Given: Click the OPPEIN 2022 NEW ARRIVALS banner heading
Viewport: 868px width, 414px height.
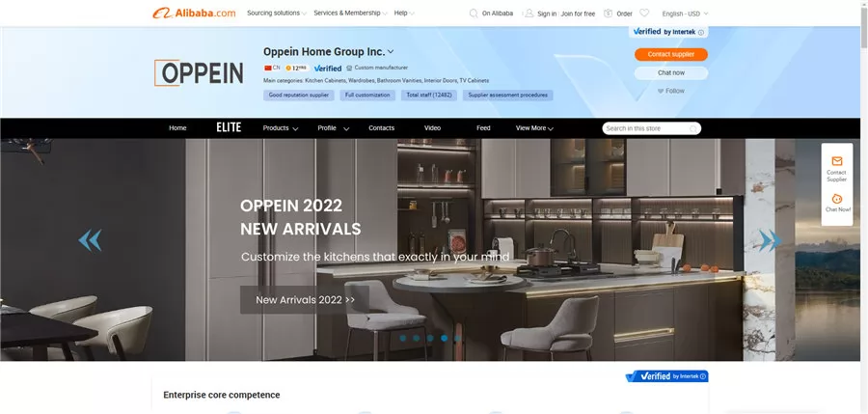Looking at the screenshot, I should click(x=301, y=217).
